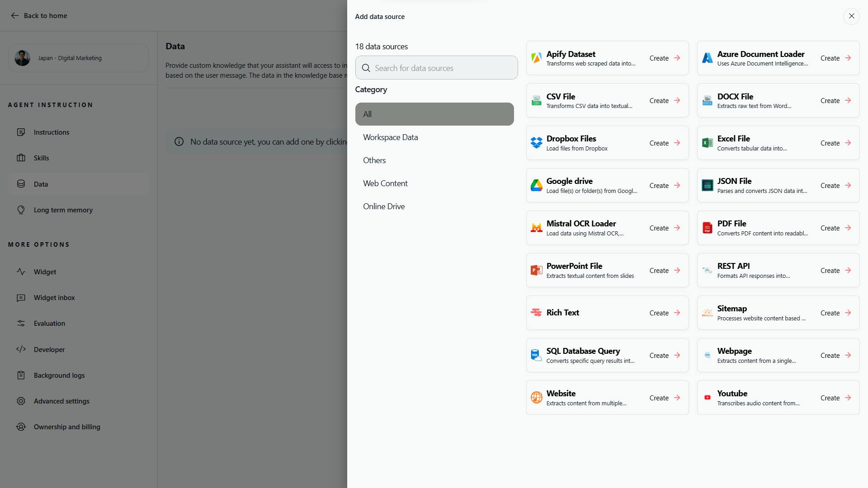
Task: Select the Online Drive category filter
Action: click(x=384, y=206)
